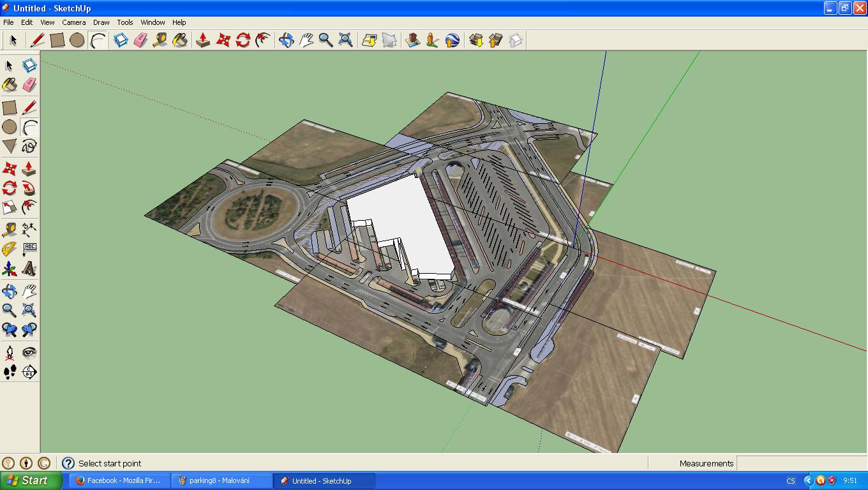Choose the Protractor tool

[10, 249]
